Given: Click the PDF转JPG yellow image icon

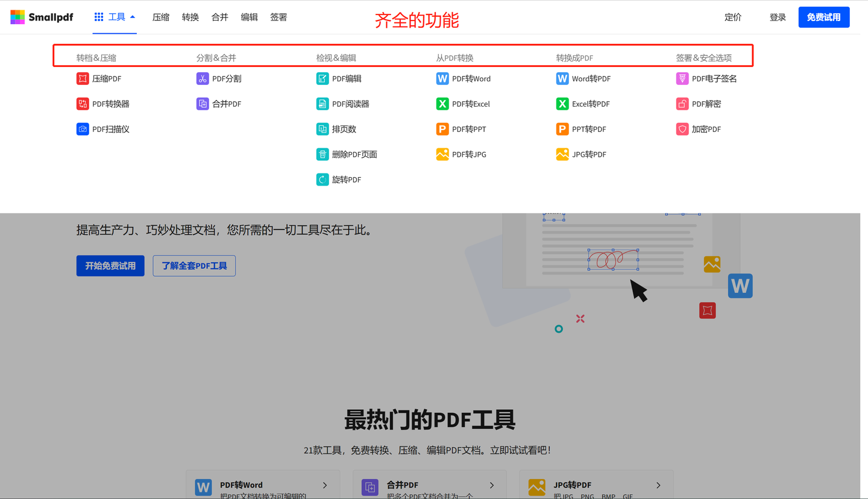Looking at the screenshot, I should coord(442,154).
